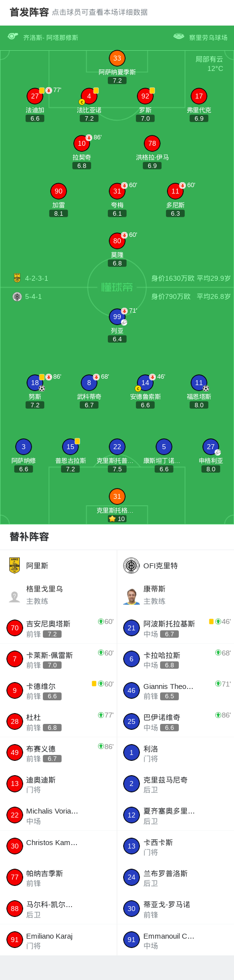
Task: Tap captain 4 法比亚诺 jersey icon
Action: pyautogui.click(x=89, y=96)
